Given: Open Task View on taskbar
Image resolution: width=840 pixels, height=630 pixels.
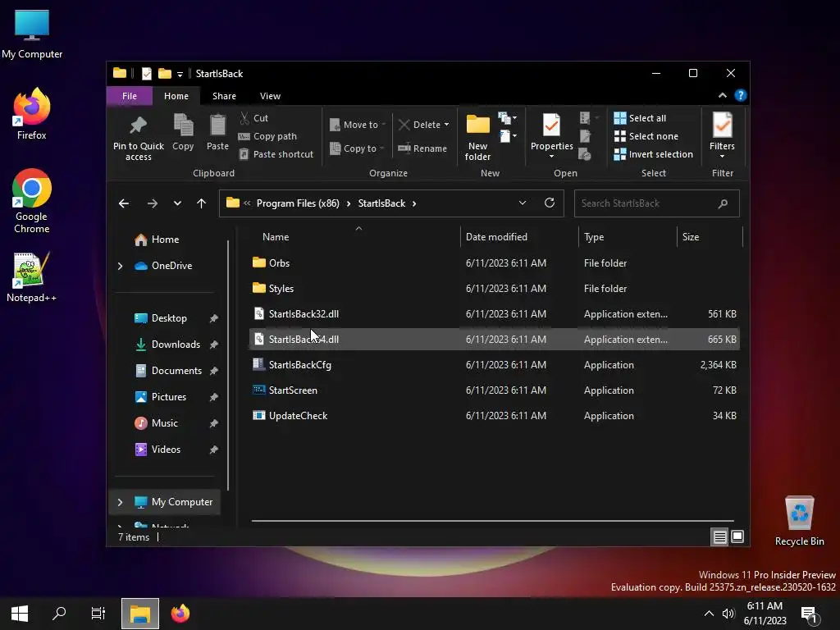Looking at the screenshot, I should [98, 614].
